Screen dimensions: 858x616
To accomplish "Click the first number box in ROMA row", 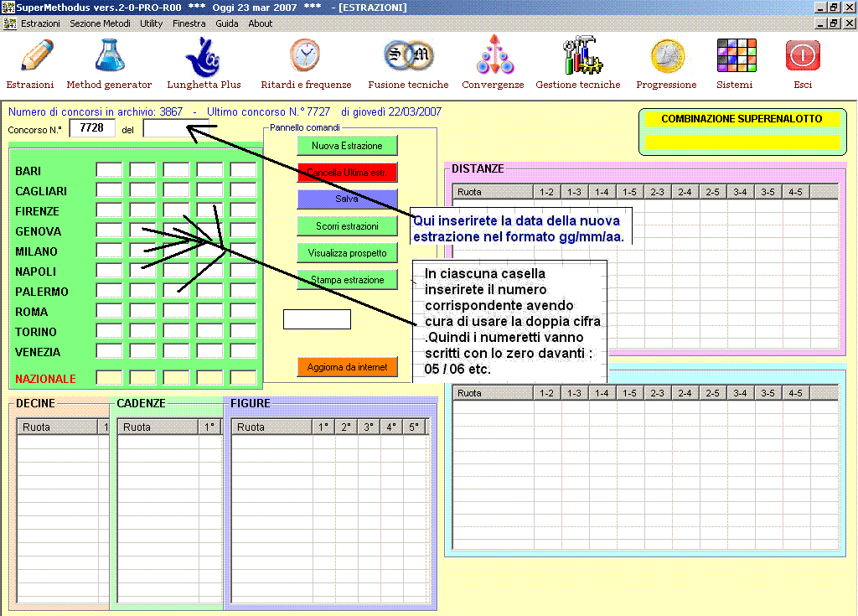I will [x=110, y=311].
